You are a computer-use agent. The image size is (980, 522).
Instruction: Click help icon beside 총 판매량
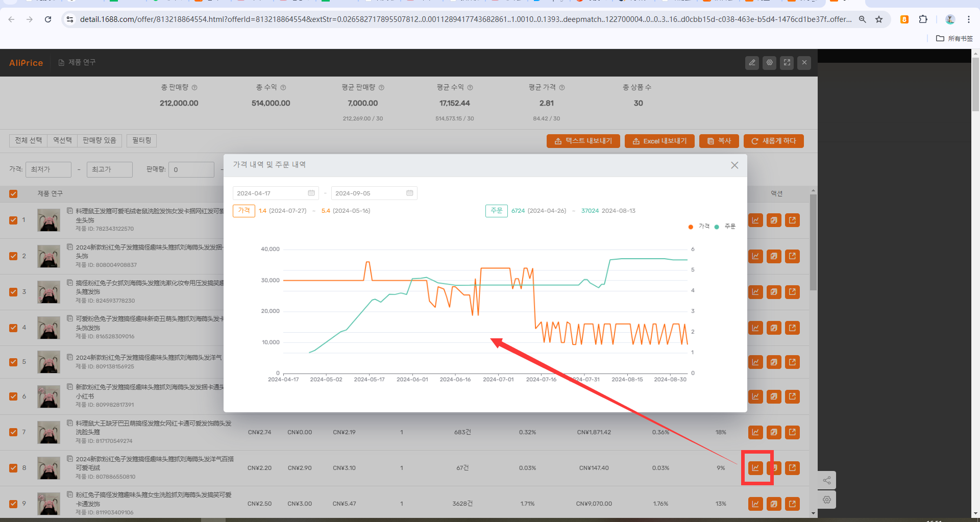194,88
